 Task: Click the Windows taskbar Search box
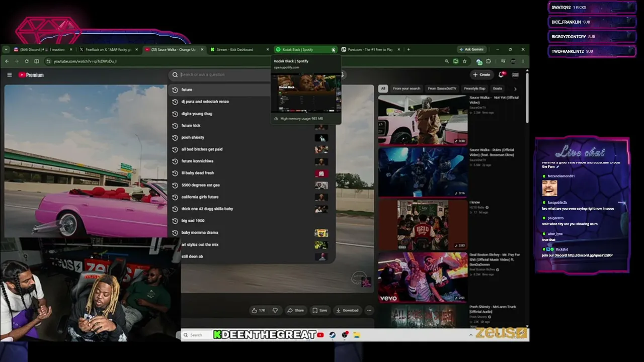(196, 335)
